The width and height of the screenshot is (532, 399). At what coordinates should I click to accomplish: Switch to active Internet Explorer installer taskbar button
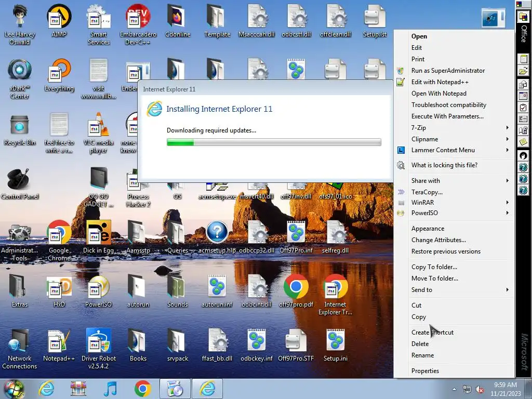click(207, 389)
